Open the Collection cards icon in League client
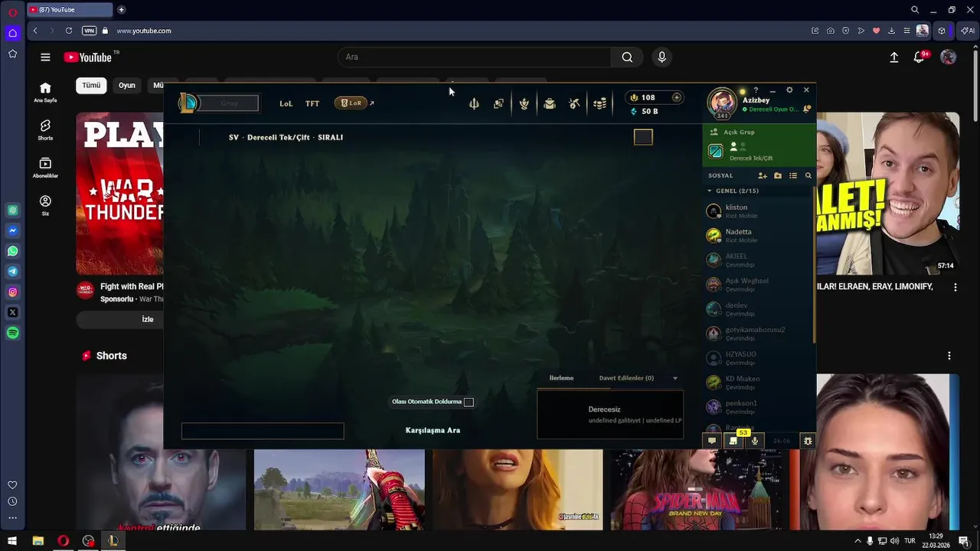 (x=498, y=103)
